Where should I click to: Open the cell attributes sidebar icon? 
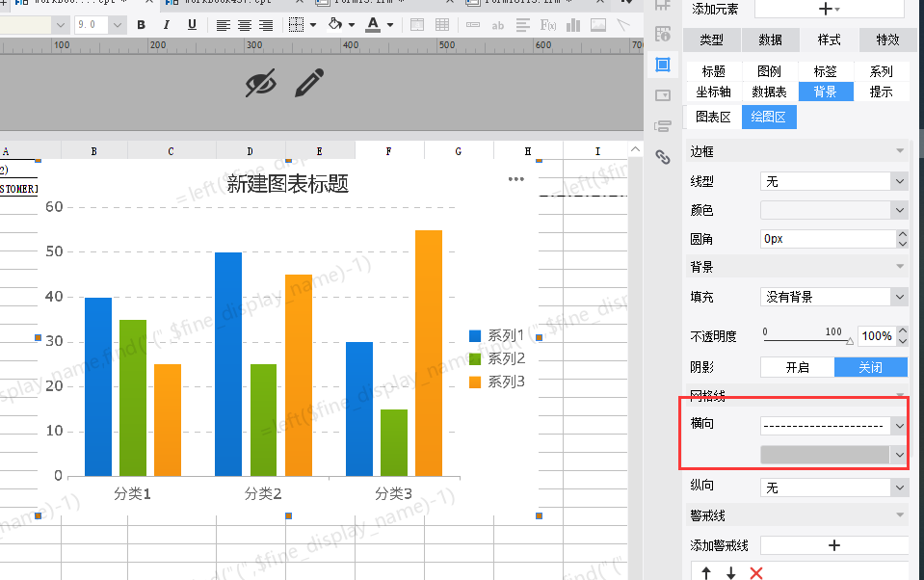tap(663, 34)
